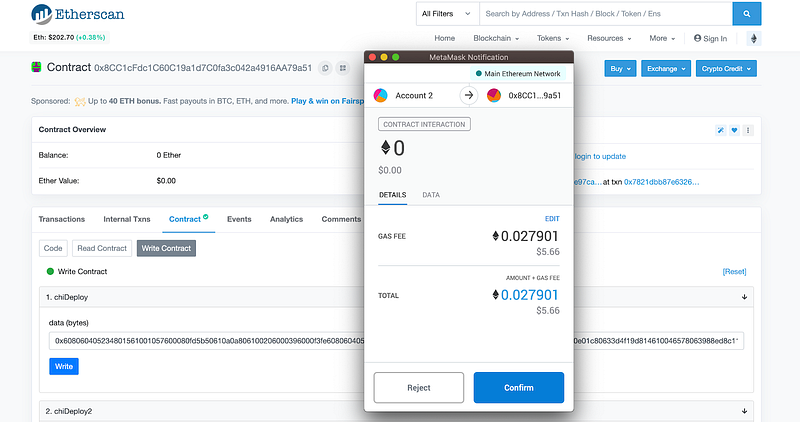Click the Write Contract button
The width and height of the screenshot is (800, 422).
[166, 249]
